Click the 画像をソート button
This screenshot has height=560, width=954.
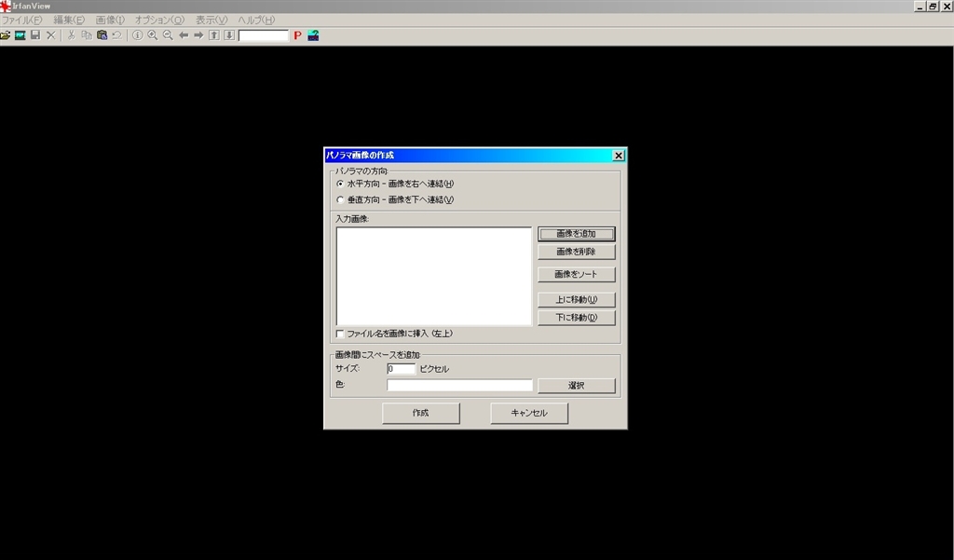576,275
